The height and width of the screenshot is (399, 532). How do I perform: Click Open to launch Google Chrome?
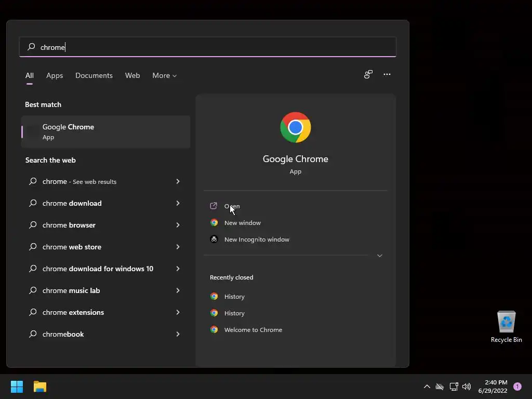[x=232, y=206]
